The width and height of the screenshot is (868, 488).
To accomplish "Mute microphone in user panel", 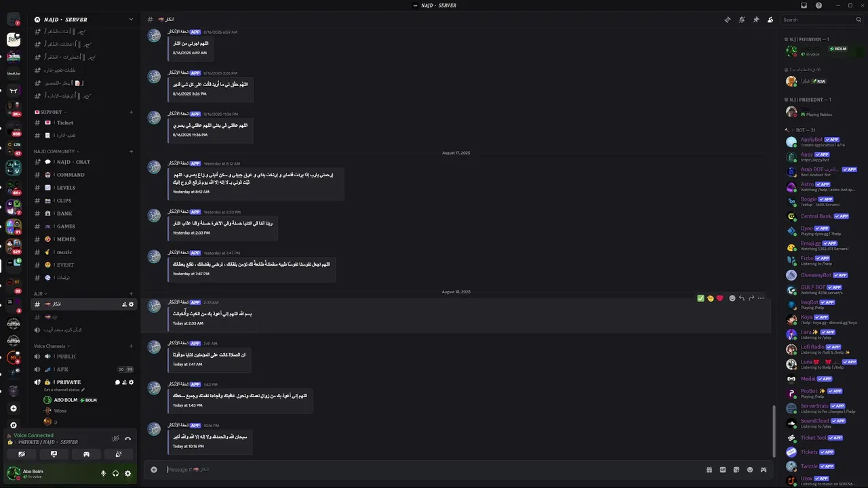I will coord(104,474).
